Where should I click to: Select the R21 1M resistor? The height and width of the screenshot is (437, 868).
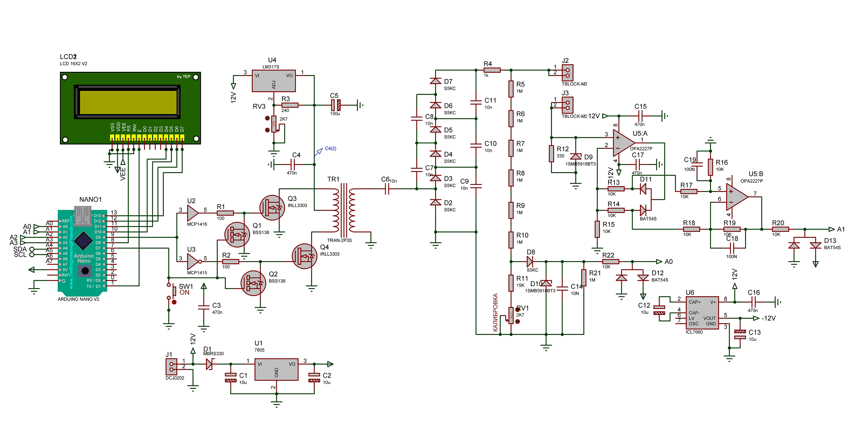coord(584,277)
